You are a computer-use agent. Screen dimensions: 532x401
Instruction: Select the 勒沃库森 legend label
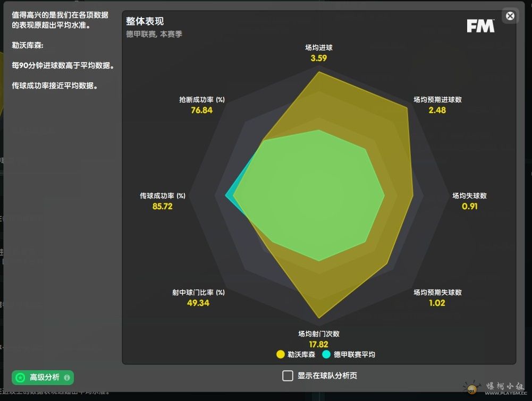tap(301, 354)
